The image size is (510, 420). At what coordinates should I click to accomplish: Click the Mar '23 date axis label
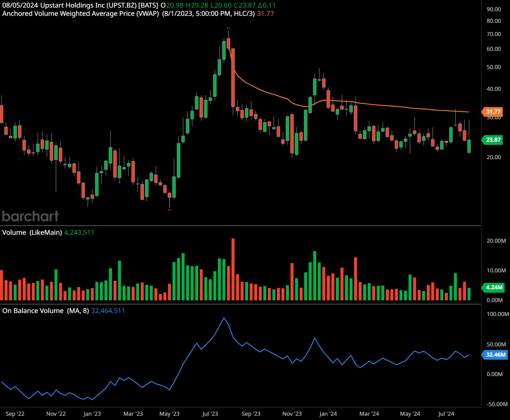(133, 414)
